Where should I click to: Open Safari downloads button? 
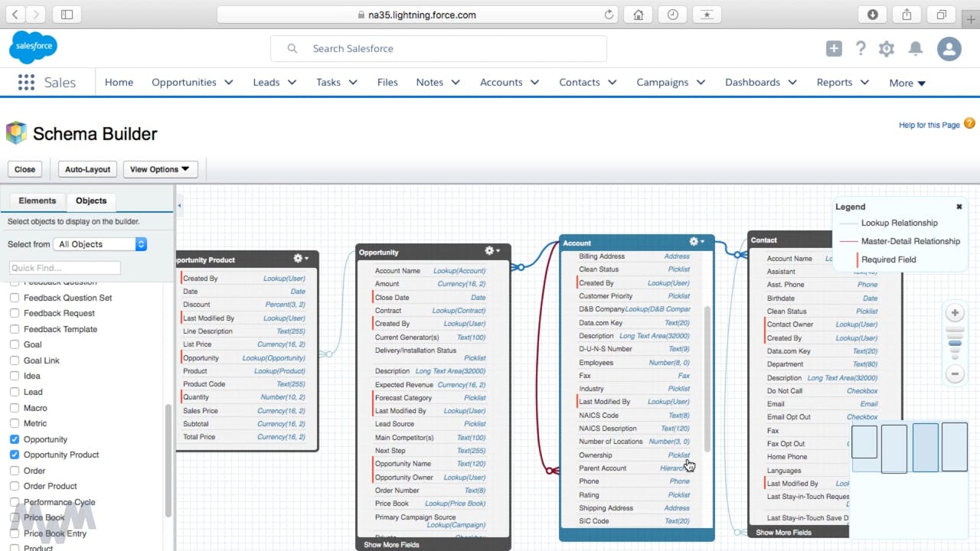tap(873, 15)
